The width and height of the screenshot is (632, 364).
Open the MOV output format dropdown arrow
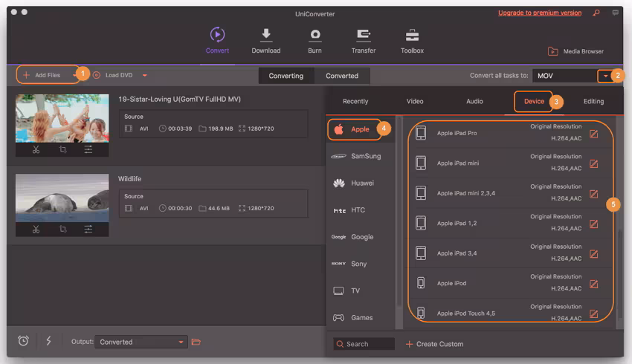(x=605, y=76)
